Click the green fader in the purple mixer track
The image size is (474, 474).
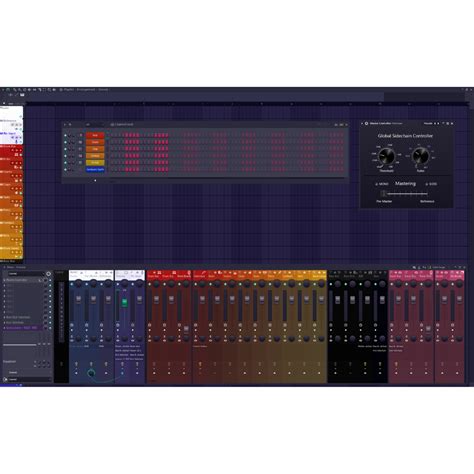tap(124, 302)
